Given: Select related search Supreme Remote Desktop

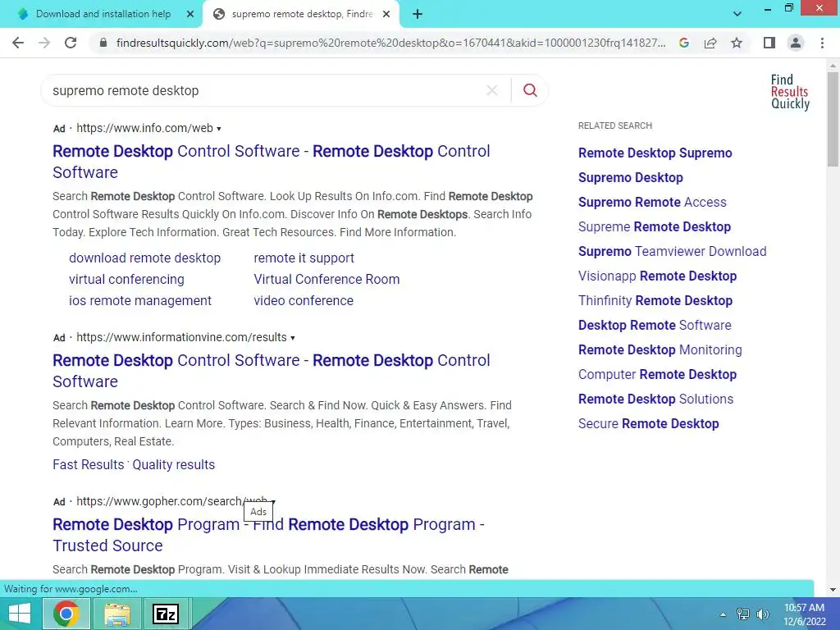Looking at the screenshot, I should click(655, 226).
